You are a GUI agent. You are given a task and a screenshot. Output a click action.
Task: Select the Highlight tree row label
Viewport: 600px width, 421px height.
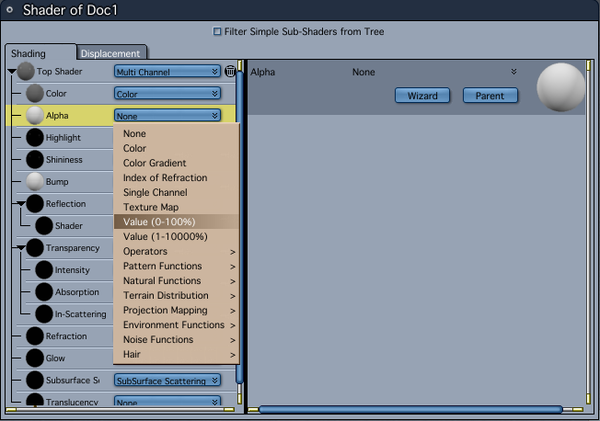coord(63,138)
